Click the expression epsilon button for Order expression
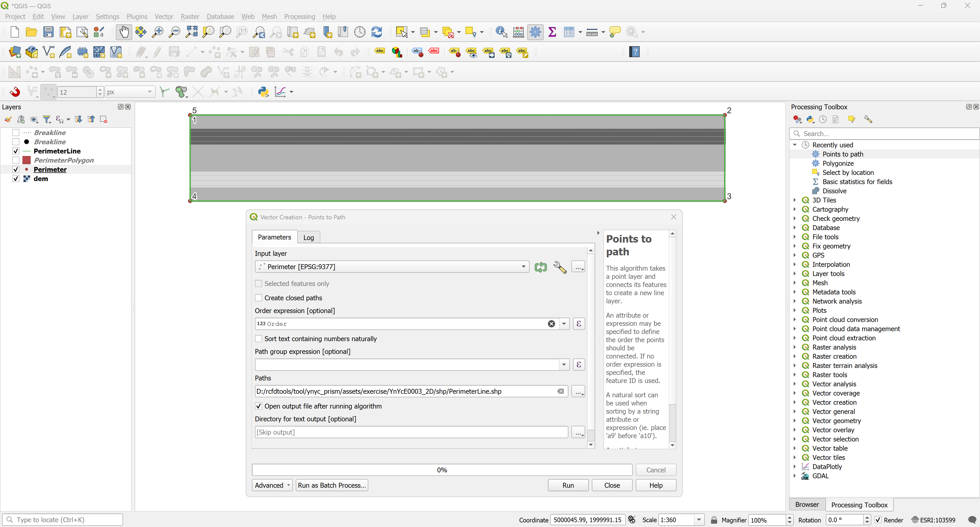This screenshot has width=980, height=527. coord(579,324)
